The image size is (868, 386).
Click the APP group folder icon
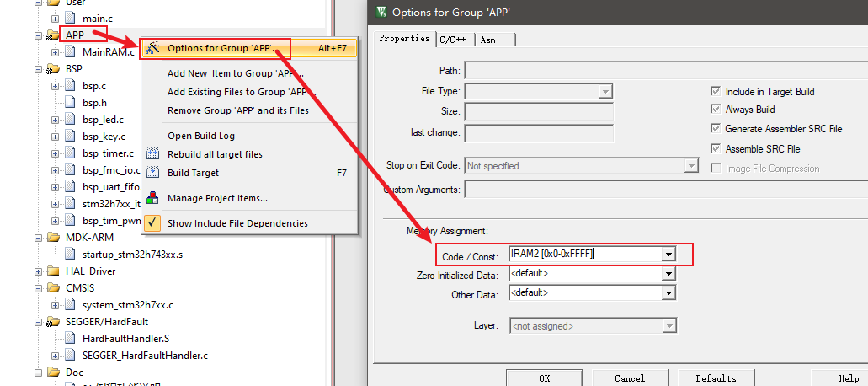[52, 35]
